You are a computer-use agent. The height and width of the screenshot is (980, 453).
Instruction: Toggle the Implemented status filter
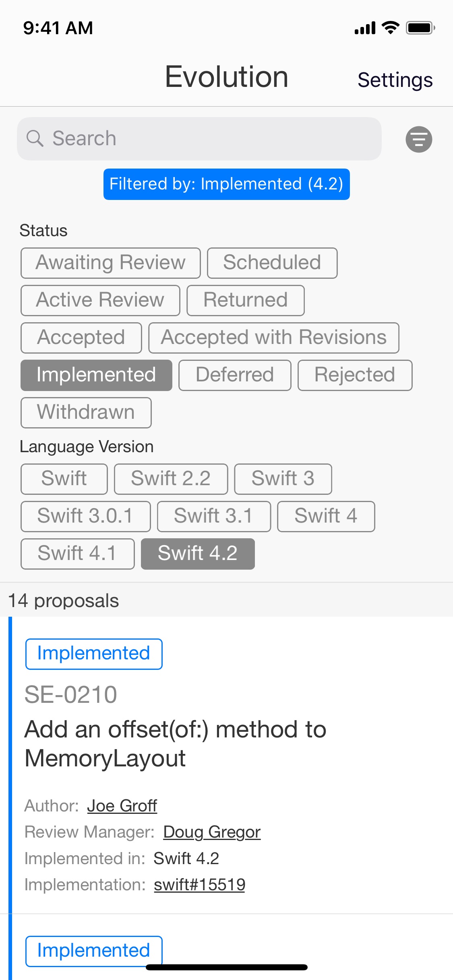(x=96, y=375)
